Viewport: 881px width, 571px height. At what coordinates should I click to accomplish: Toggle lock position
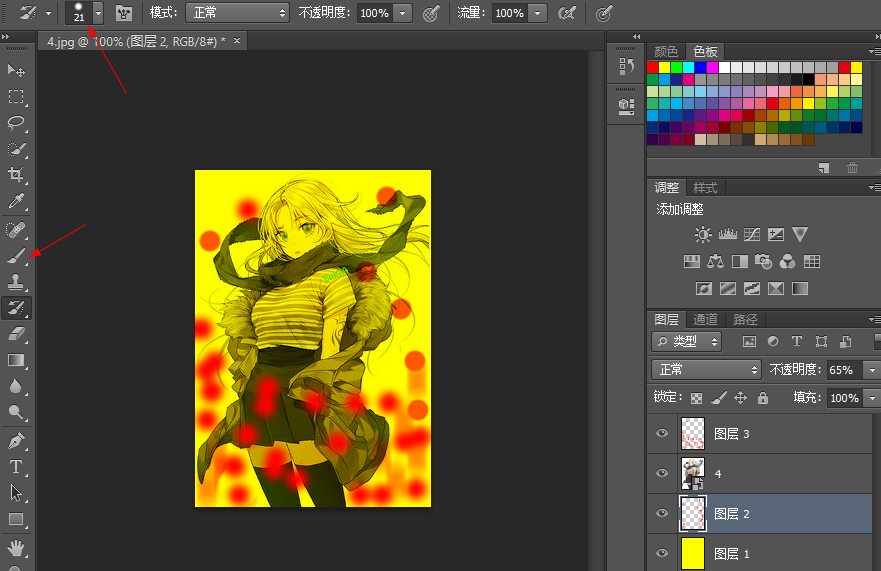[741, 398]
